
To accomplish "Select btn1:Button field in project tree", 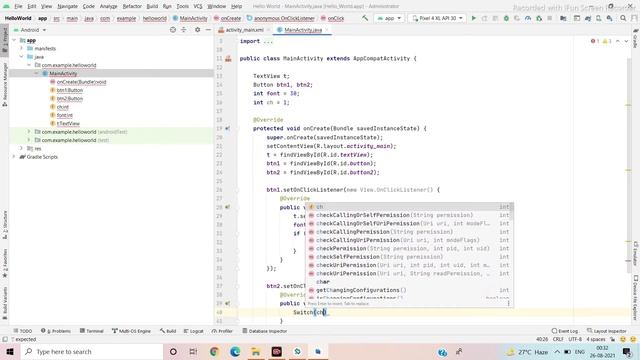I will coord(69,90).
